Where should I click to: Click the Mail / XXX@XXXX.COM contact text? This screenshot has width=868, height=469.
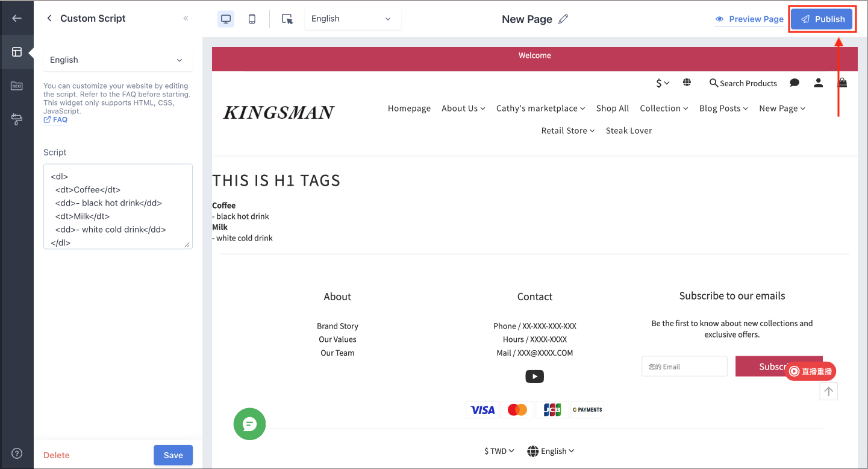click(x=535, y=353)
